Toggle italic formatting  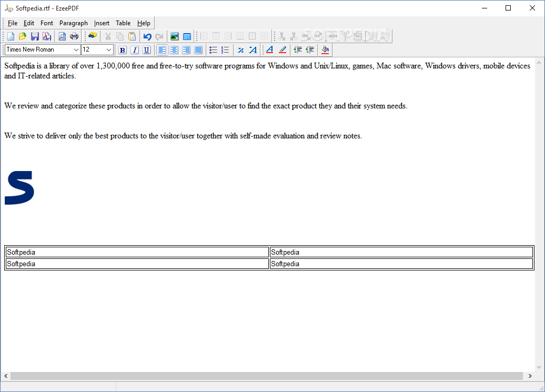(x=135, y=50)
